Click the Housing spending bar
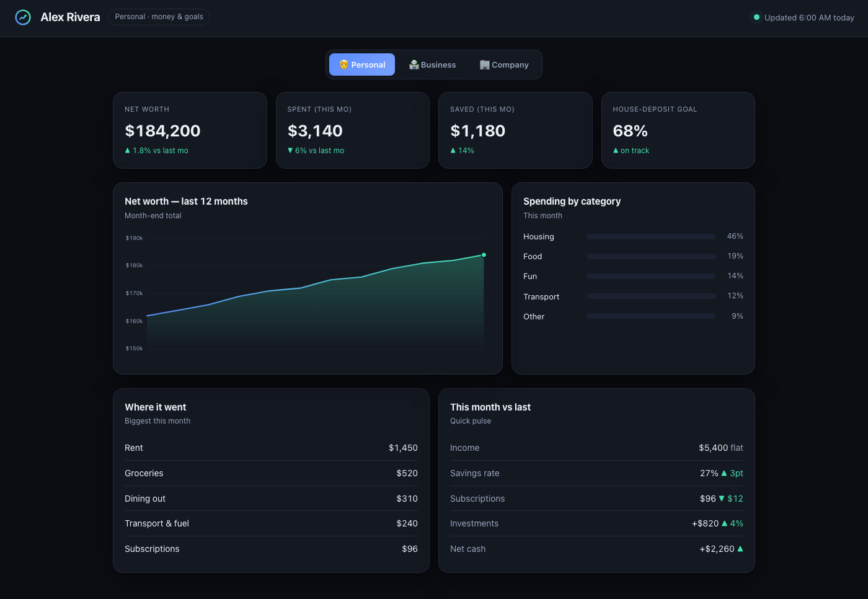The height and width of the screenshot is (599, 868). [x=651, y=236]
